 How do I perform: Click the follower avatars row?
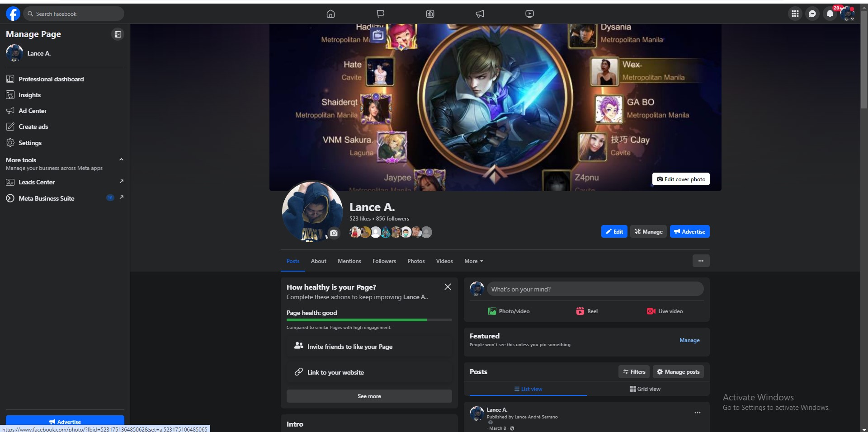(x=391, y=232)
